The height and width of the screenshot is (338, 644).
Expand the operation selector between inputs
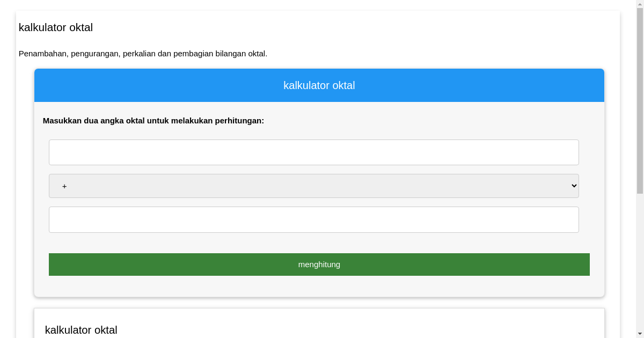pos(313,186)
